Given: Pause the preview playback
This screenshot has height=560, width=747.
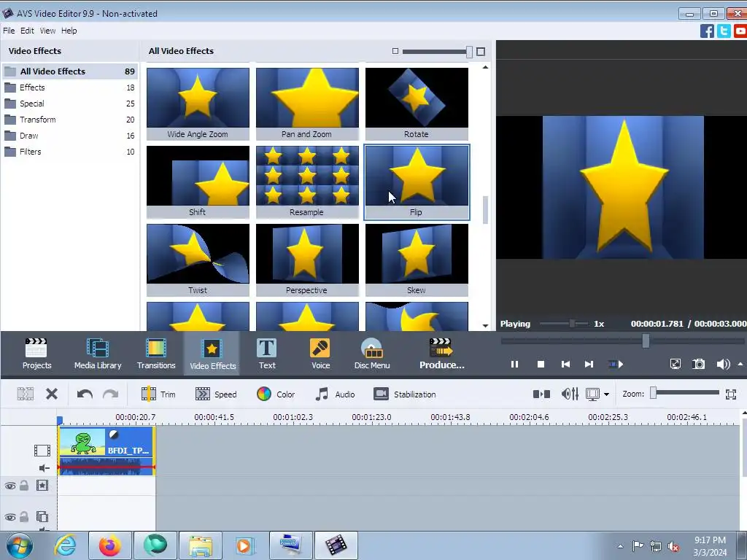Looking at the screenshot, I should [x=514, y=365].
